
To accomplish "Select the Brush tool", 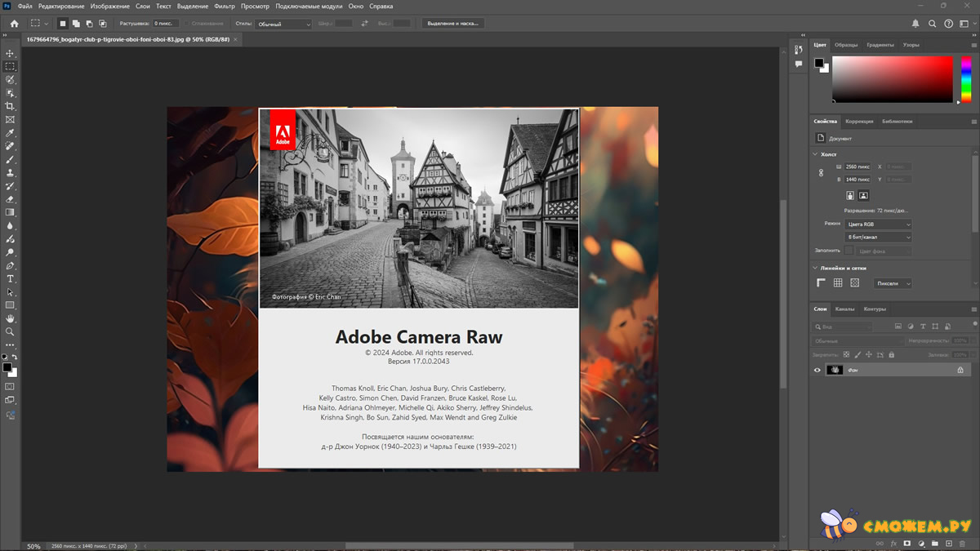I will click(10, 159).
